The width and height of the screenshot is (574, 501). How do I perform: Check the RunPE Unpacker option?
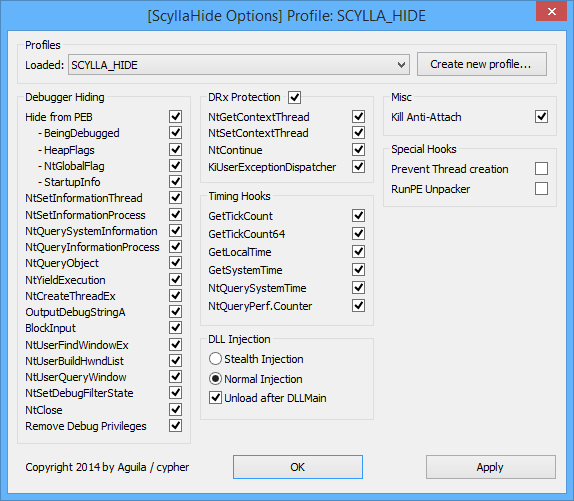point(541,189)
